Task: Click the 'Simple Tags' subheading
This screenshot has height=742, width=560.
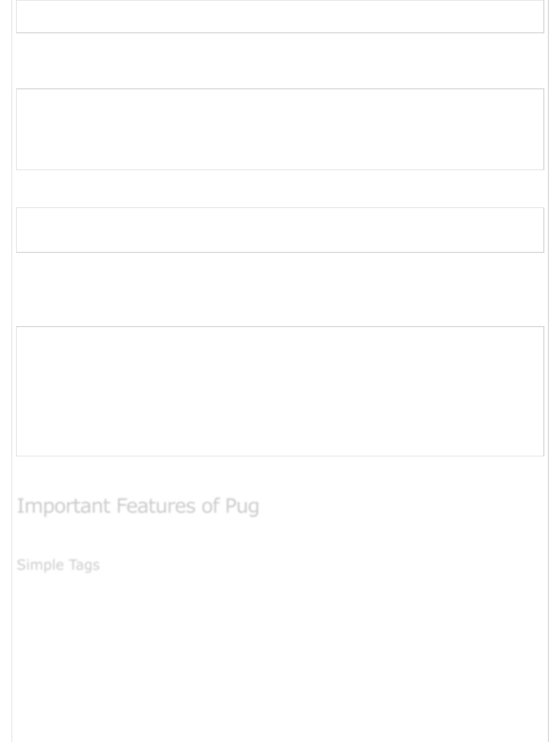Action: pyautogui.click(x=58, y=565)
